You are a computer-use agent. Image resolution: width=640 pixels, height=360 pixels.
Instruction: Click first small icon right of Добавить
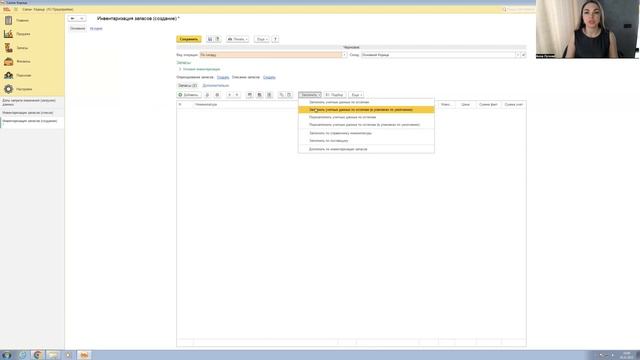(x=207, y=95)
